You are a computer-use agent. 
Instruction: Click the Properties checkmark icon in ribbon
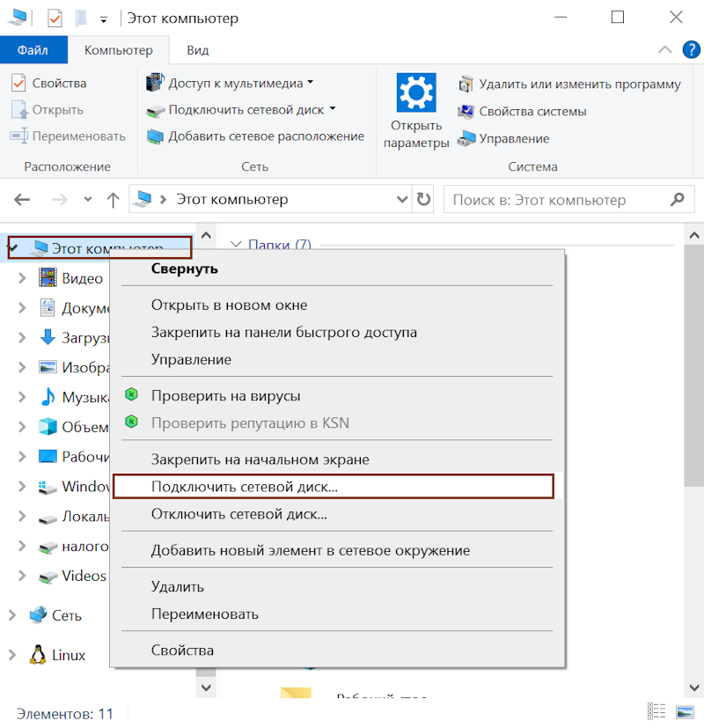tap(18, 83)
